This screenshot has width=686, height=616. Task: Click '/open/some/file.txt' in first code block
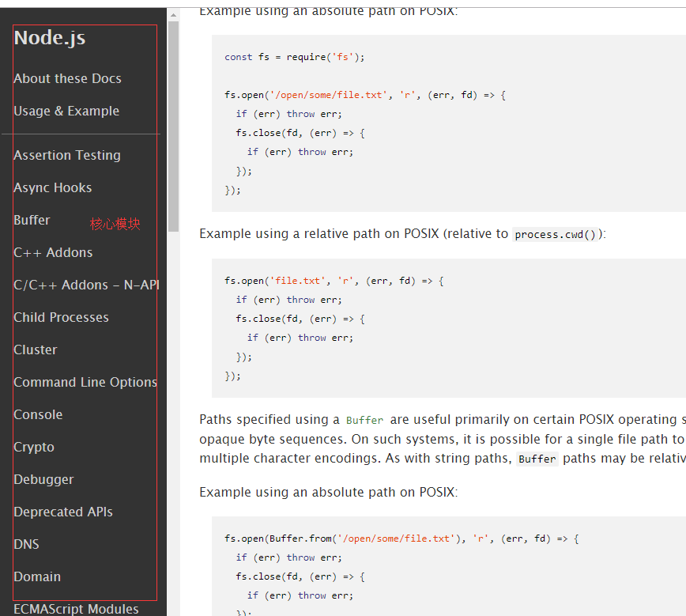(329, 95)
